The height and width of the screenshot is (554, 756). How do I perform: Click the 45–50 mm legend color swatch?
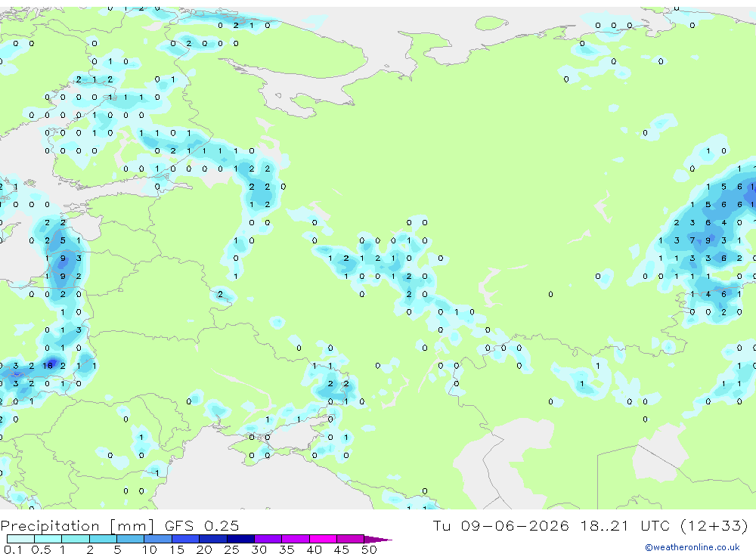click(351, 539)
